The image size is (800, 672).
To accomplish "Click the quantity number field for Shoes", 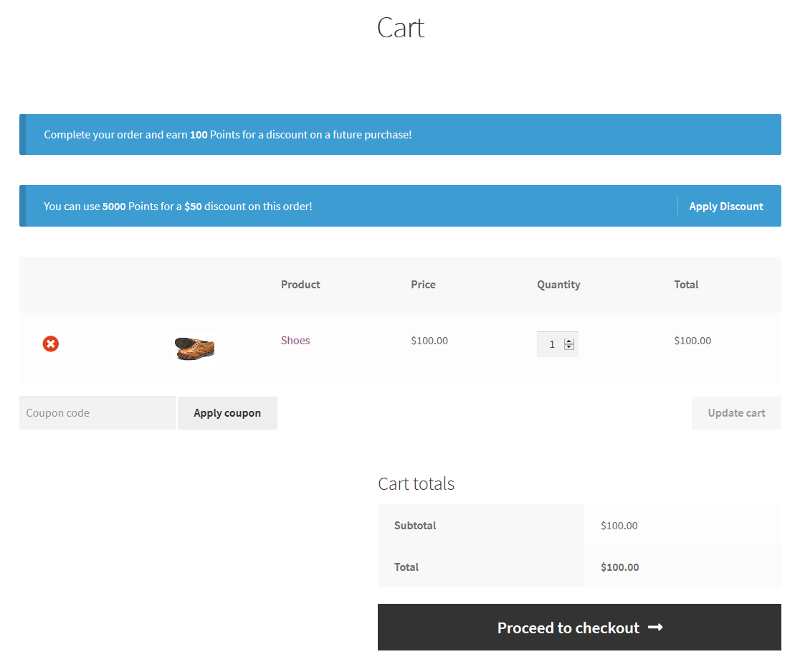I will coord(551,344).
